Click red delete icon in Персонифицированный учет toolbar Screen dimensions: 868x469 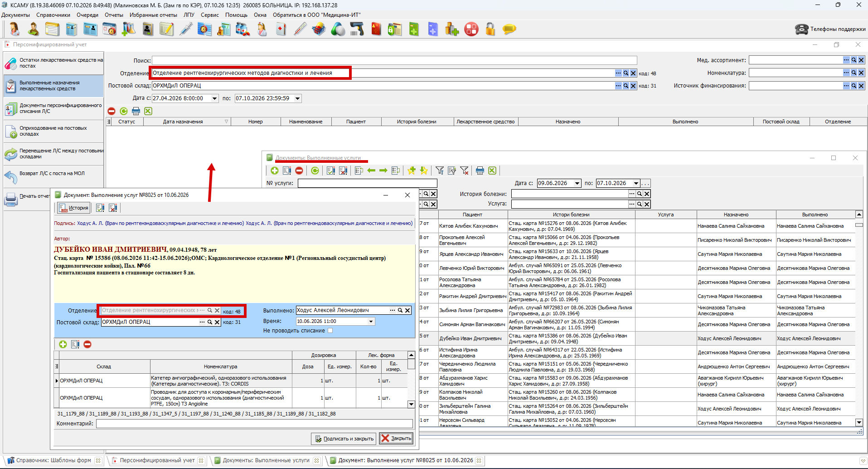click(112, 111)
